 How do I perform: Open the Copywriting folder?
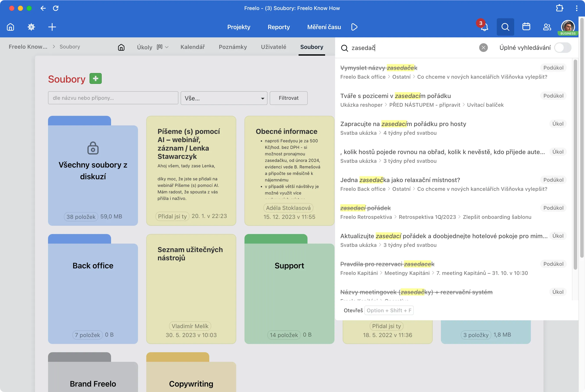click(191, 372)
